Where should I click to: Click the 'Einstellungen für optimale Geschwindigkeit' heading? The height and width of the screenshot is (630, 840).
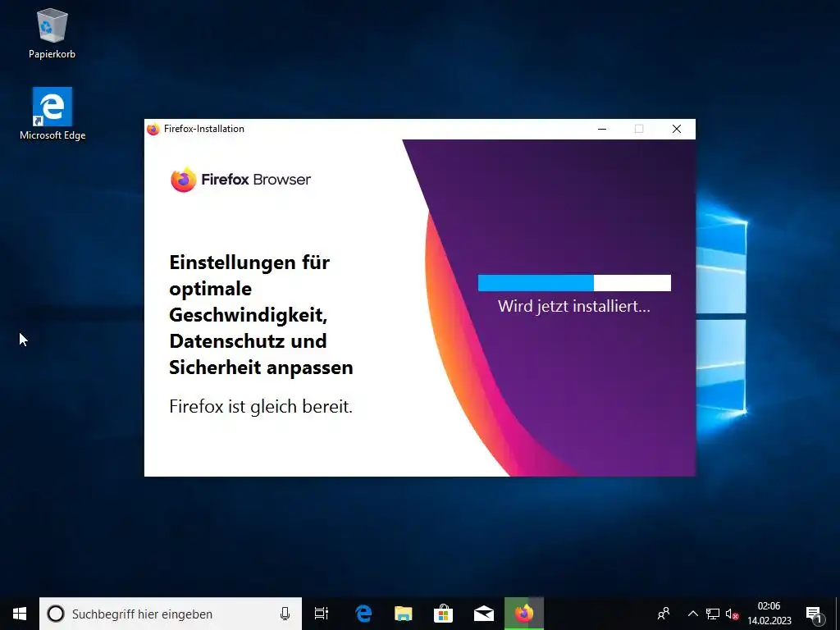261,315
